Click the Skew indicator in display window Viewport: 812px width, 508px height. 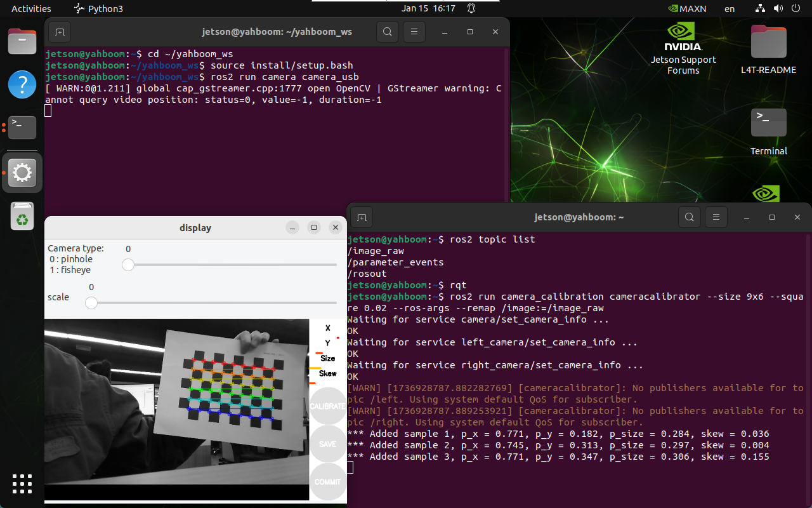coord(327,373)
